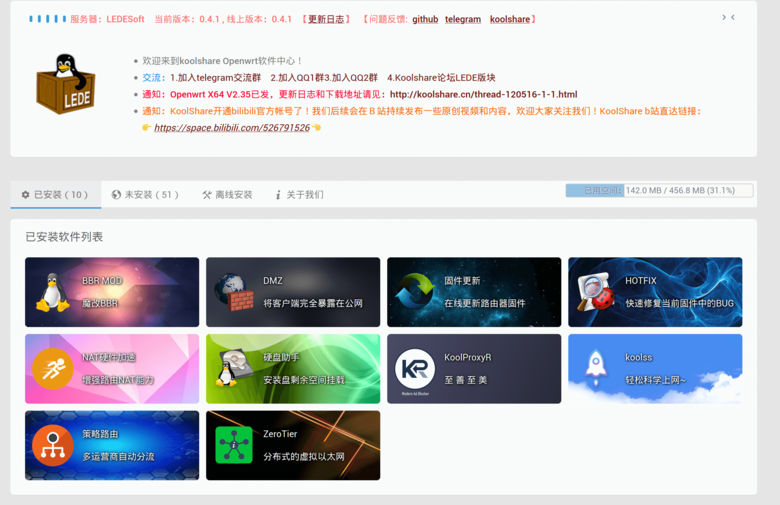Open the 更新日志 changelog link

point(326,19)
